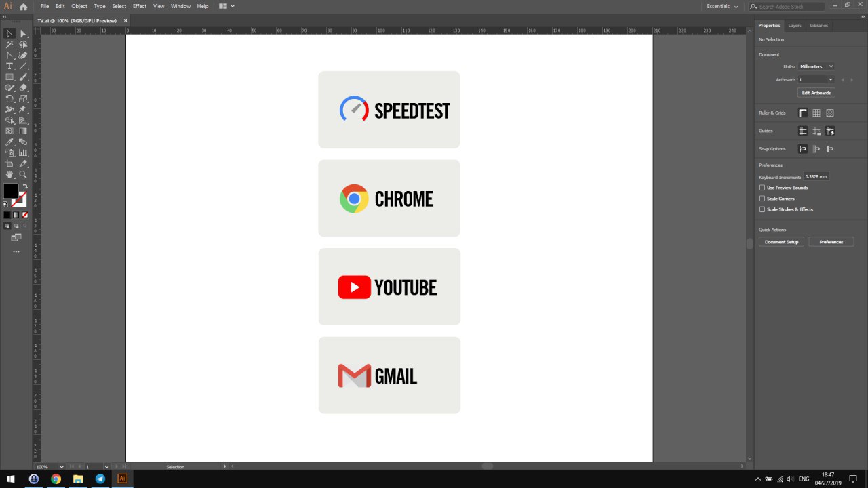This screenshot has width=868, height=488.
Task: Pick the Rotate tool
Action: (9, 98)
